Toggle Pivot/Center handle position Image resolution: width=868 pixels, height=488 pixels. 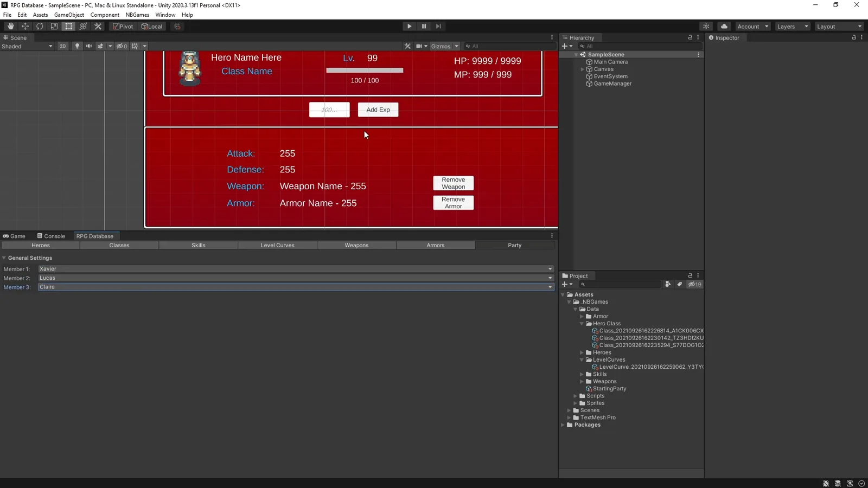(123, 26)
